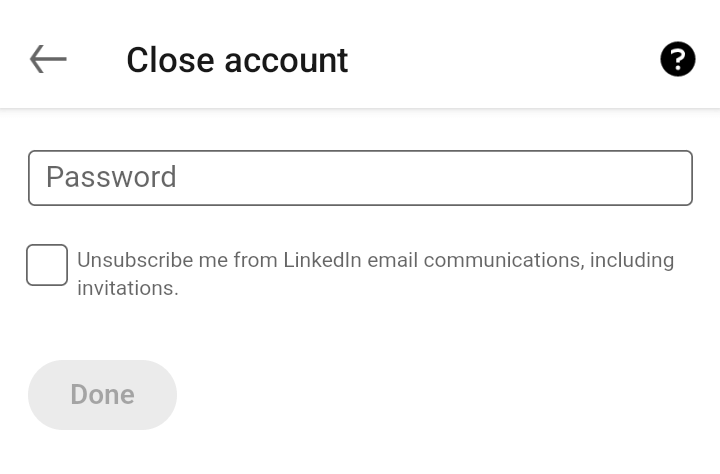
Task: Click the Password input field
Action: coord(360,178)
